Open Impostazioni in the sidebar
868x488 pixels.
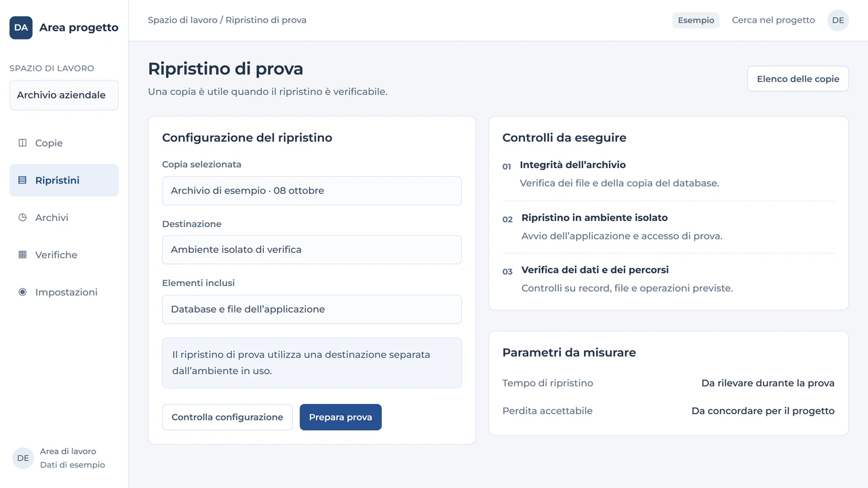tap(64, 292)
